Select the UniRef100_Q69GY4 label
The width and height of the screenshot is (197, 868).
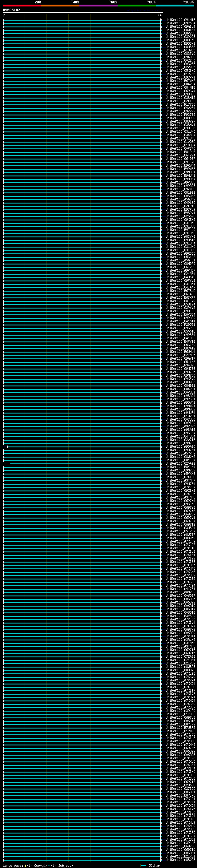[180, 91]
